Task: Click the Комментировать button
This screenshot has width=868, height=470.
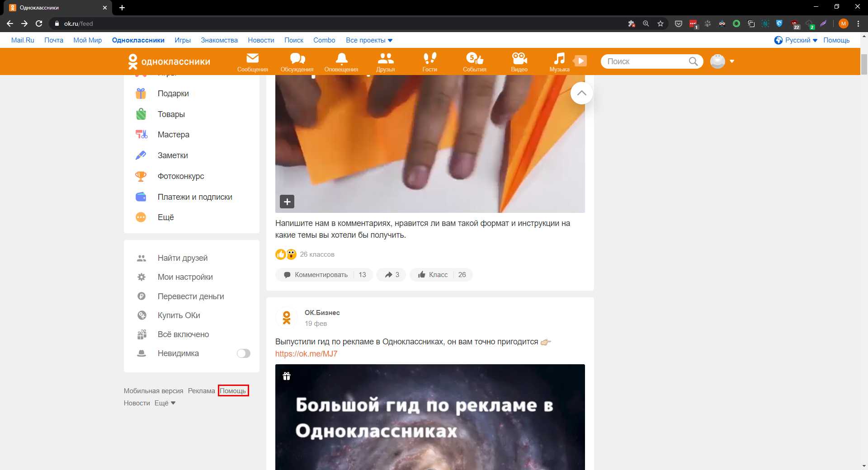Action: [x=316, y=275]
